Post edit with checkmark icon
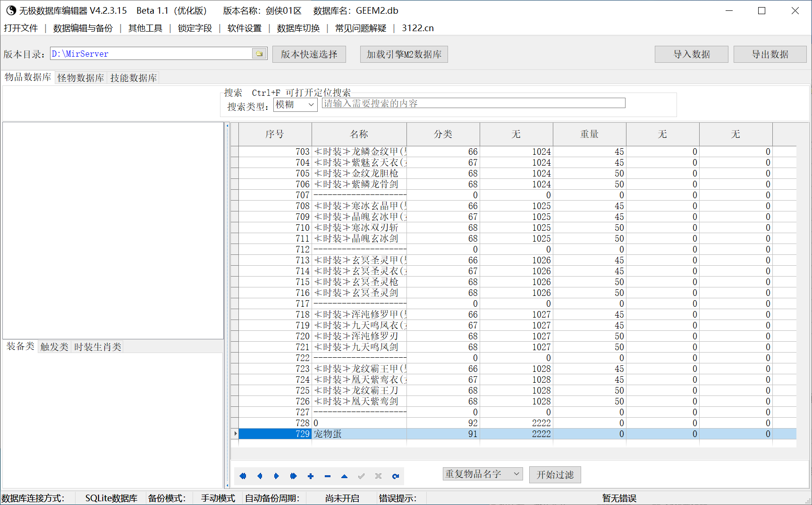The width and height of the screenshot is (812, 505). 362,476
